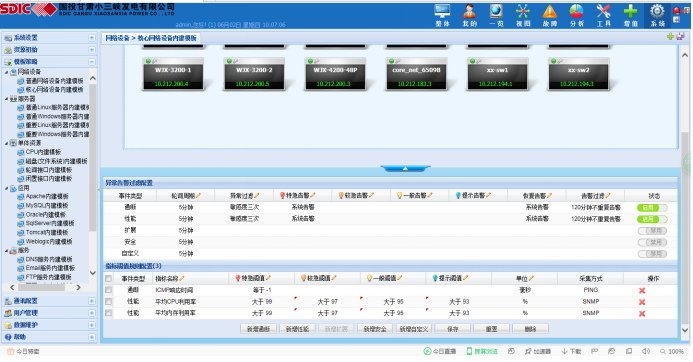The image size is (693, 362).
Task: Expand the 系统设置 sidebar section
Action: [x=92, y=38]
